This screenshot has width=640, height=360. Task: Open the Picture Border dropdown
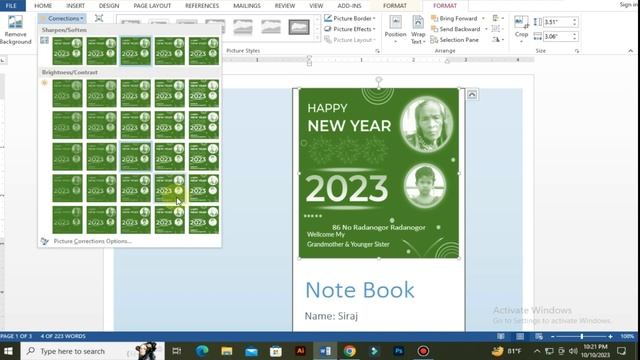click(x=350, y=18)
